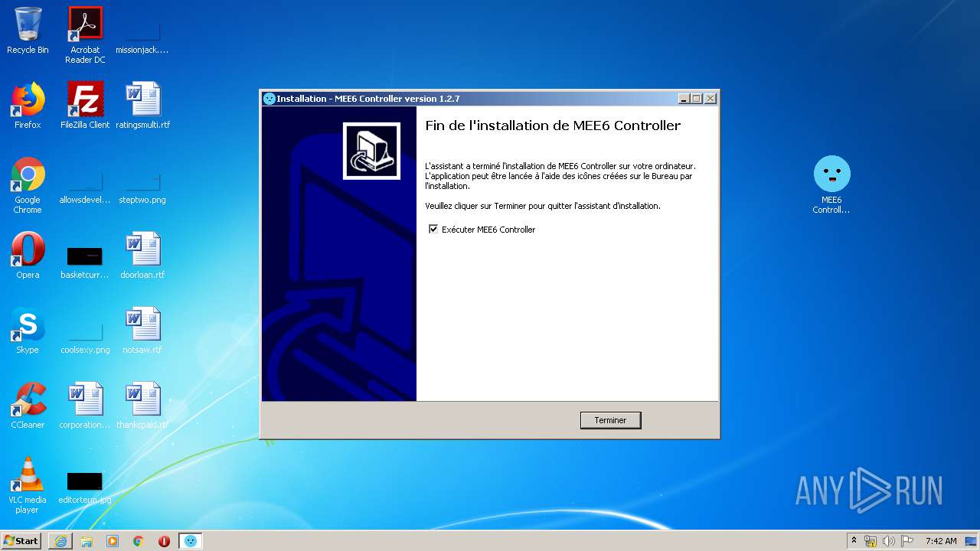Screen dimensions: 980x551
Task: Select the CCleaner desktop shortcut
Action: point(28,406)
